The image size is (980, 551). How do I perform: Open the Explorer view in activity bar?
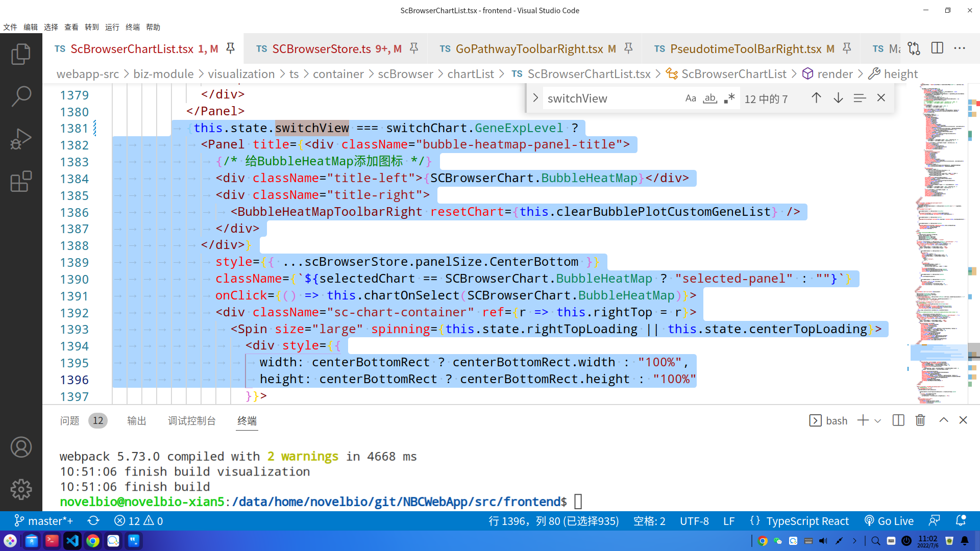click(x=21, y=54)
